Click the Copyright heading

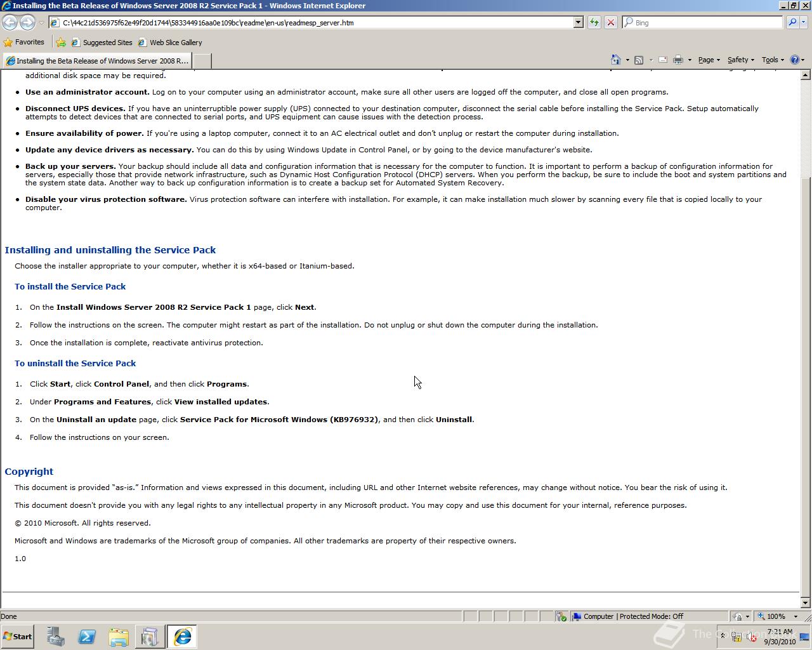(29, 472)
